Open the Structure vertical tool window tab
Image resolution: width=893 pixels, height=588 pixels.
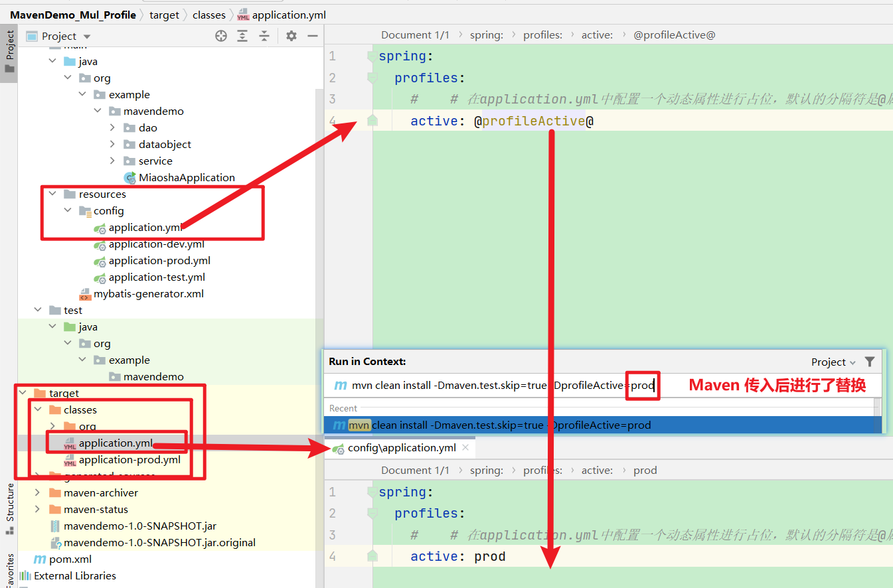click(9, 508)
